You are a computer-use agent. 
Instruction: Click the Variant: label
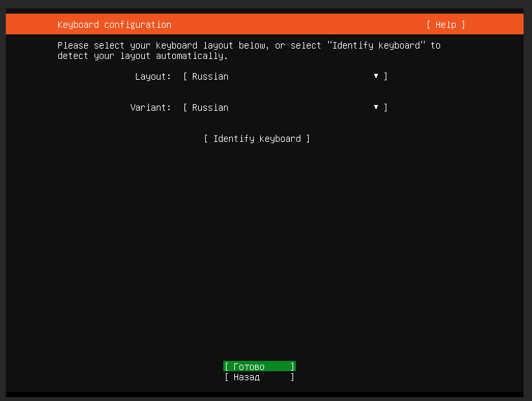(150, 108)
